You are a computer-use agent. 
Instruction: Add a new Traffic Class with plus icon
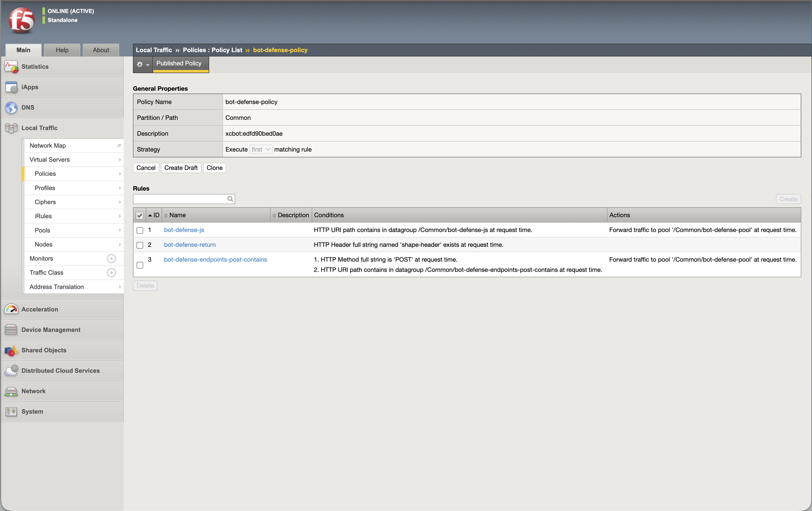point(111,272)
